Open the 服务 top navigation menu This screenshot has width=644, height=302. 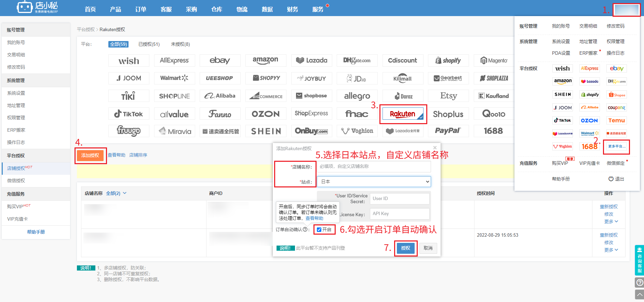tap(318, 10)
